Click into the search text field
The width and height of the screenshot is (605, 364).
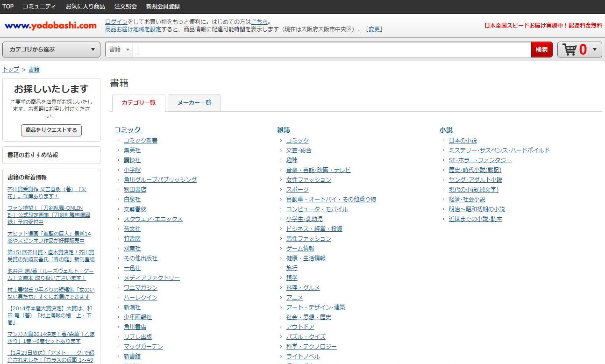[332, 50]
